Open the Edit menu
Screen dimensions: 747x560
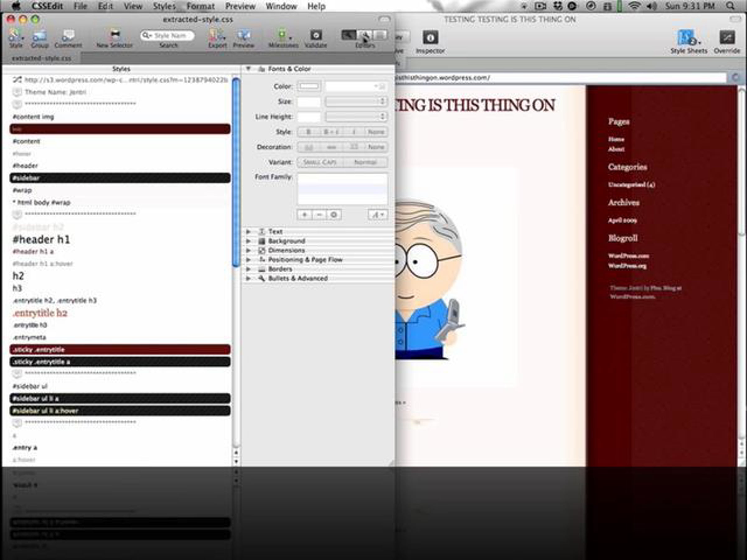coord(106,6)
